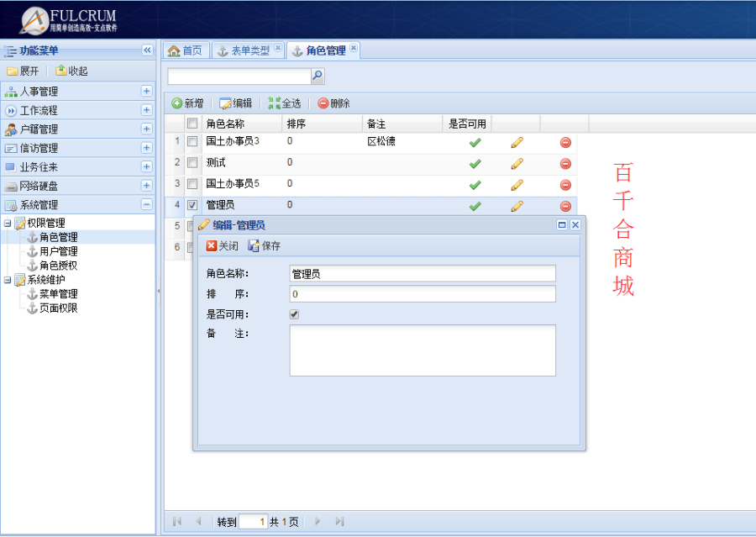756x537 pixels.
Task: Click delete icon for 国土办事员5 row
Action: tap(565, 185)
